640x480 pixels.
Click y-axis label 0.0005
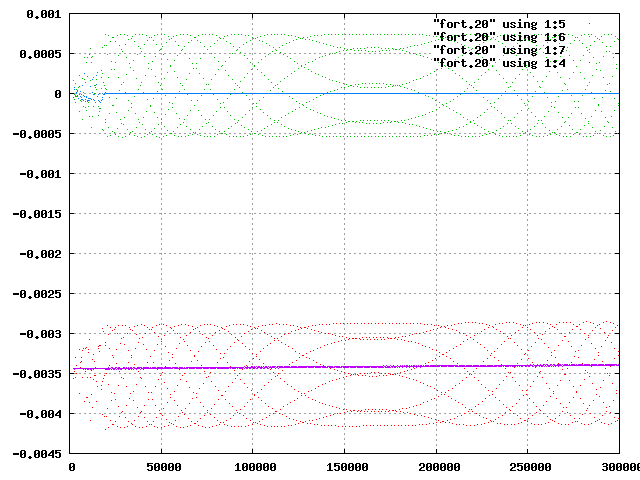point(40,54)
